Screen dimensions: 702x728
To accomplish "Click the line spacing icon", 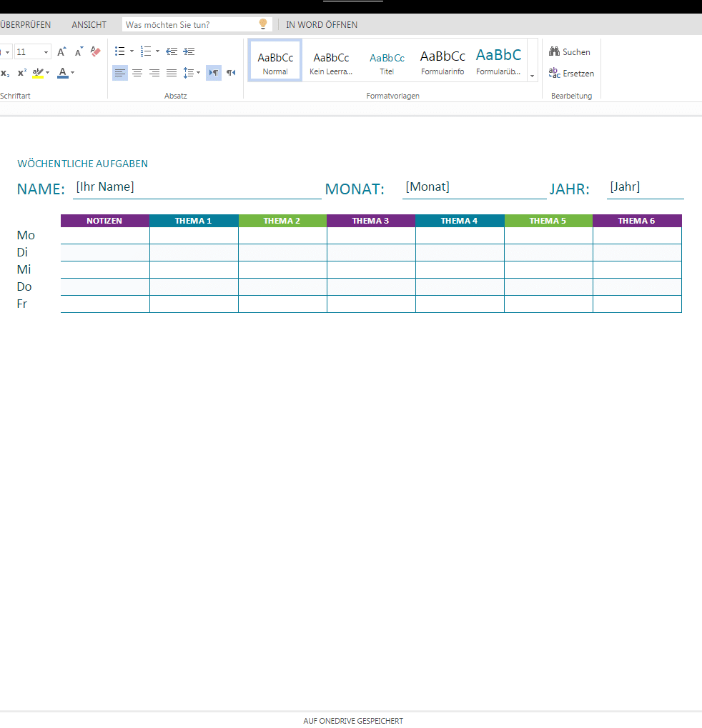I will coord(188,72).
